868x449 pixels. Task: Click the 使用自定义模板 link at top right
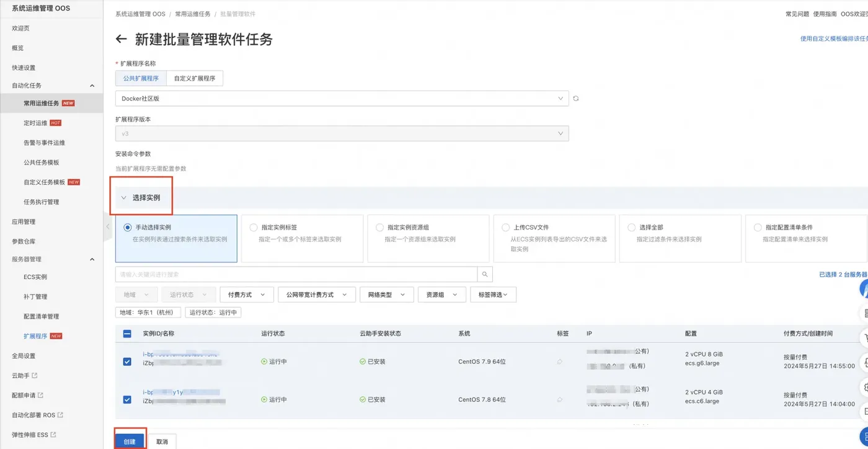(834, 38)
